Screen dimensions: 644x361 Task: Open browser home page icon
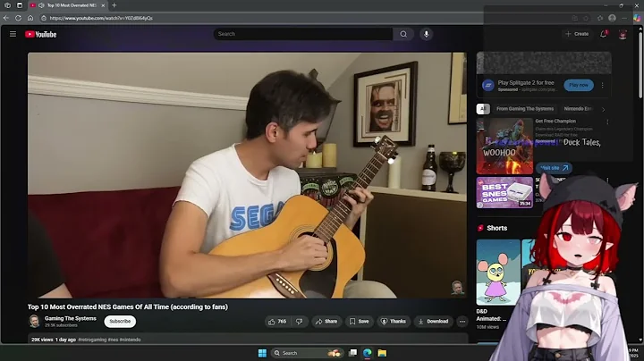pyautogui.click(x=30, y=18)
